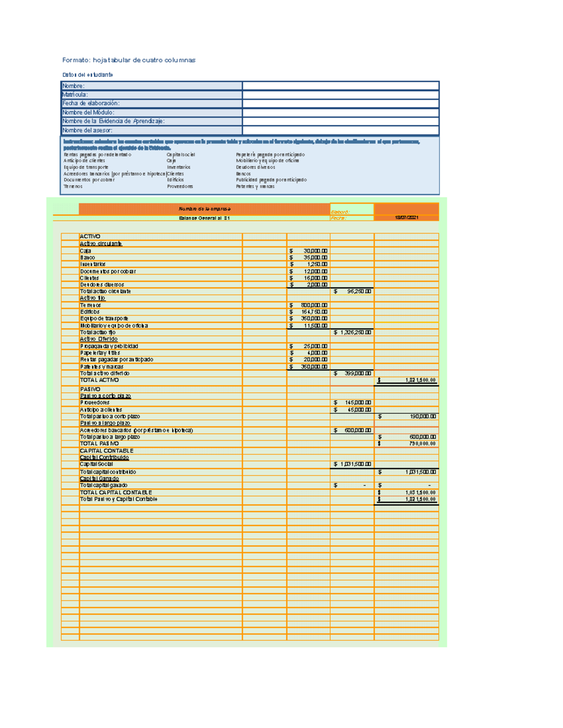Click the Terrenos amount cell $800,000.00
The width and height of the screenshot is (563, 728).
[x=308, y=305]
